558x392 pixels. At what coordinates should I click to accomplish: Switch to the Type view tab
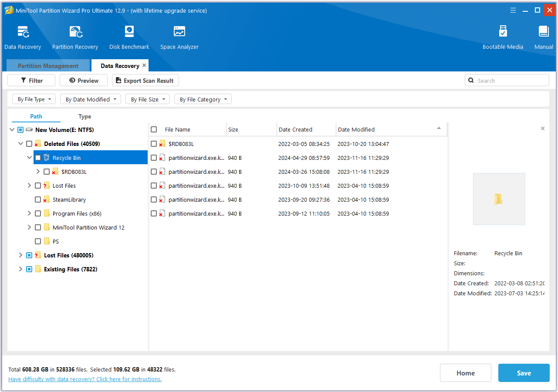tap(85, 116)
